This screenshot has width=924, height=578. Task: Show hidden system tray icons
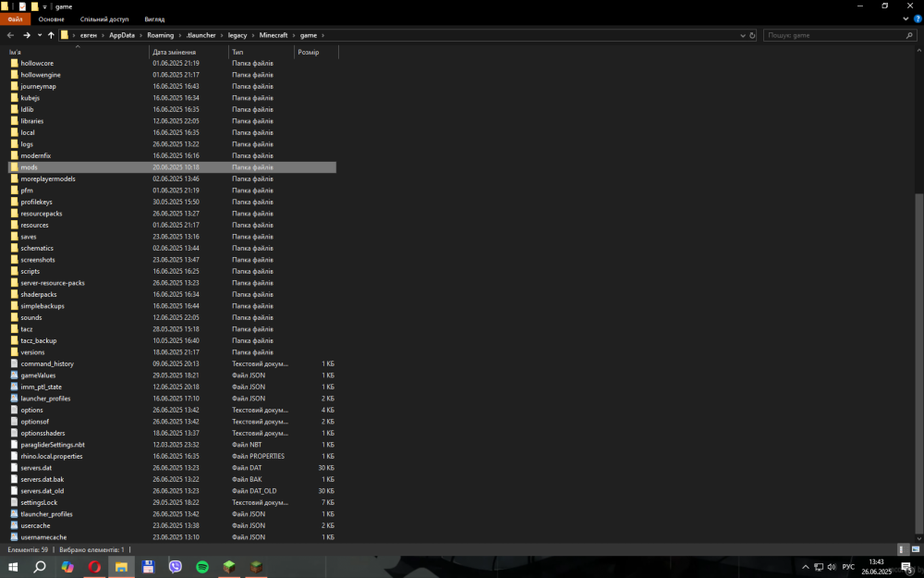click(806, 568)
